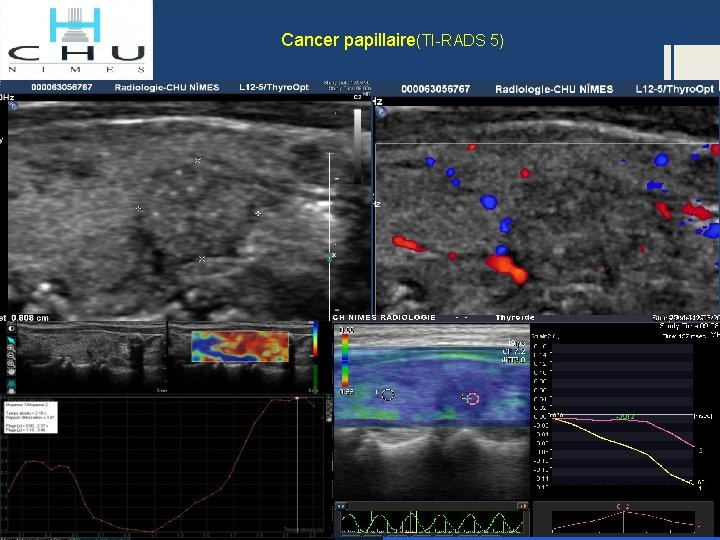
Task: Click the green focus marker on the depth scale
Action: [329, 259]
